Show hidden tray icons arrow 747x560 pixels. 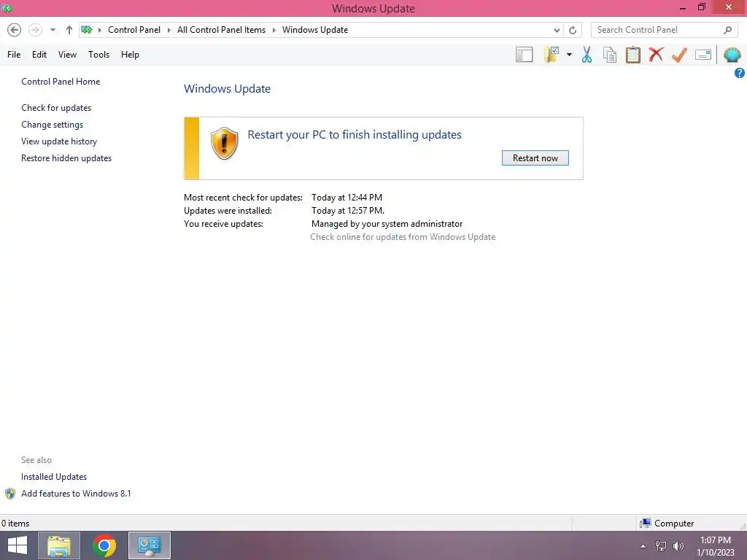click(x=643, y=546)
